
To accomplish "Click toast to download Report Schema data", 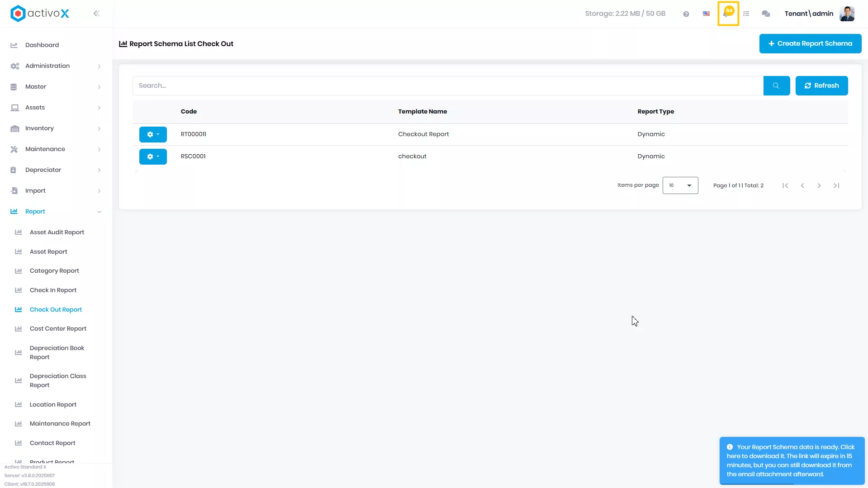I will pos(792,460).
